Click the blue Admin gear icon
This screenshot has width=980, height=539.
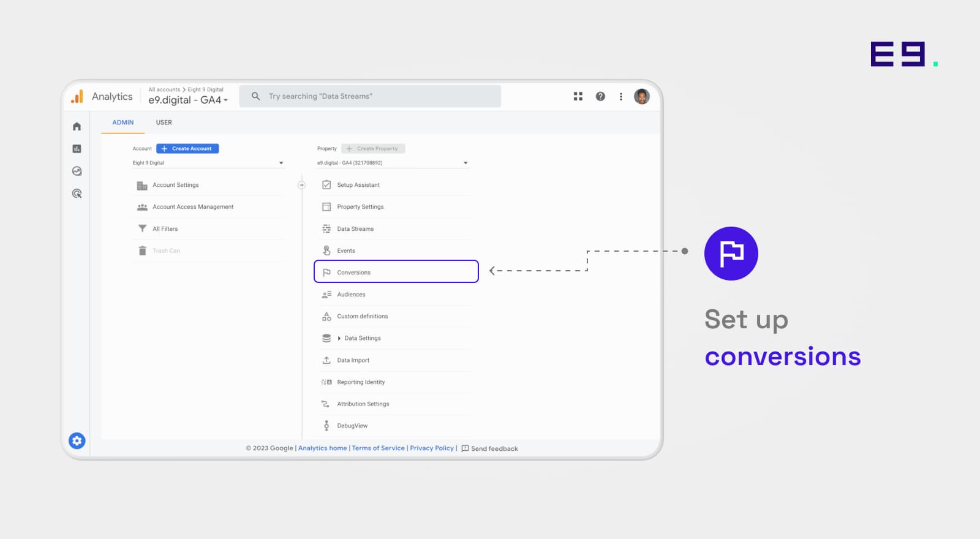[x=77, y=440]
